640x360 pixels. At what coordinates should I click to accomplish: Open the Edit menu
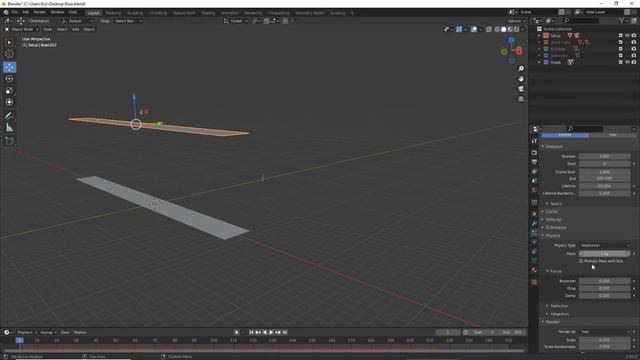click(x=26, y=12)
